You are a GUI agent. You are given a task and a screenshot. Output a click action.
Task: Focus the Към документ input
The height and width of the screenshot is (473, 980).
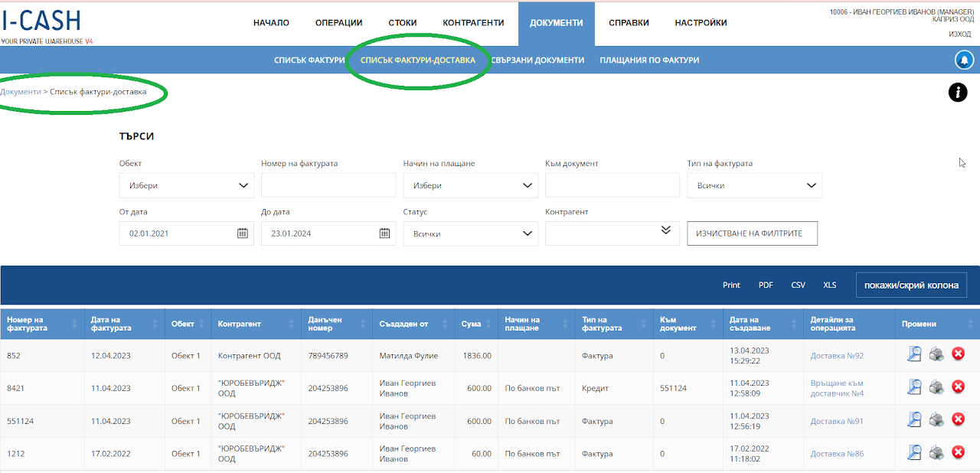click(612, 185)
